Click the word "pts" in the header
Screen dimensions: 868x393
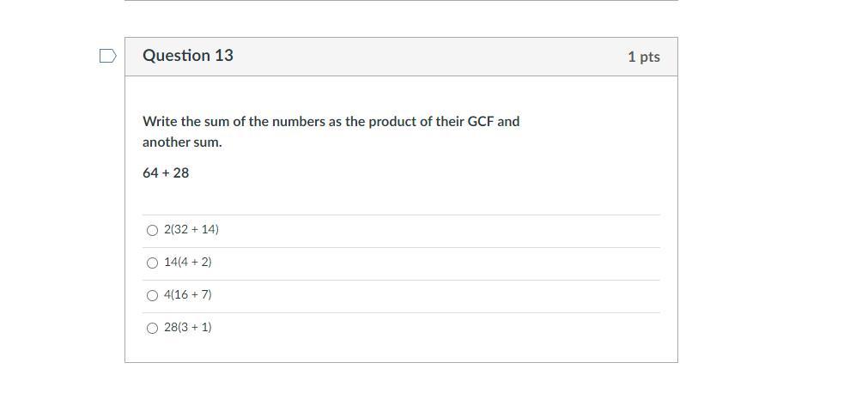click(x=650, y=57)
